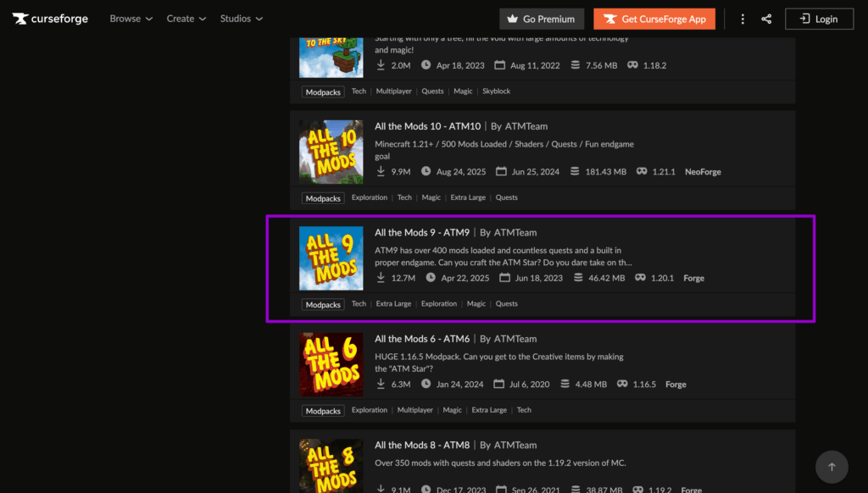Click clock icon beside Apr 18, 2023
The image size is (868, 493).
pyautogui.click(x=426, y=64)
